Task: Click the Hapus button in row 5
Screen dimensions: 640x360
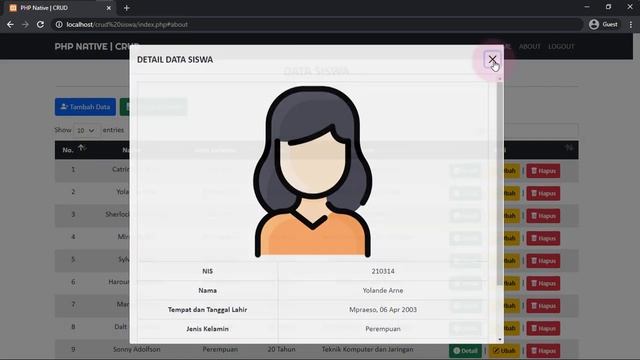Action: pyautogui.click(x=543, y=261)
